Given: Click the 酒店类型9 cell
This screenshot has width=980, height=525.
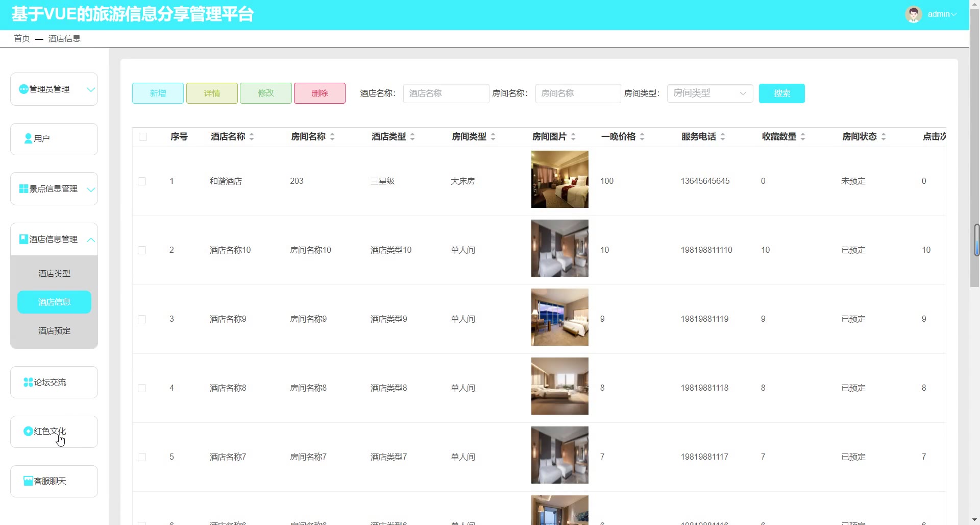Looking at the screenshot, I should [388, 319].
